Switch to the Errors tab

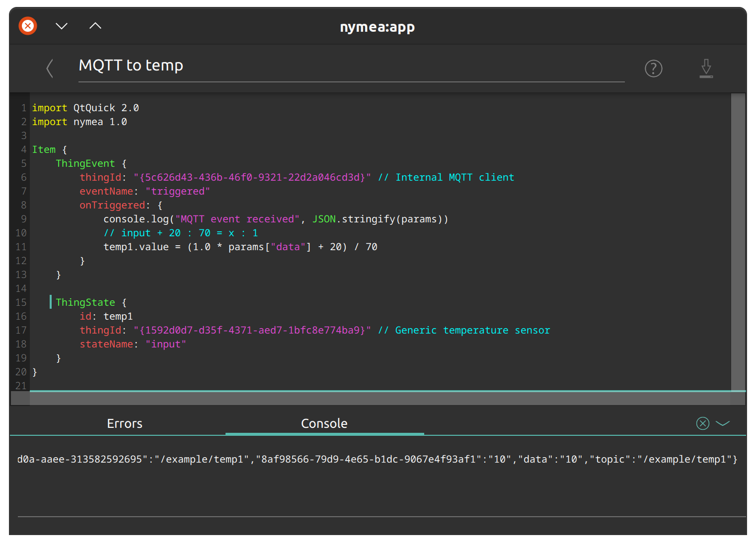[125, 423]
